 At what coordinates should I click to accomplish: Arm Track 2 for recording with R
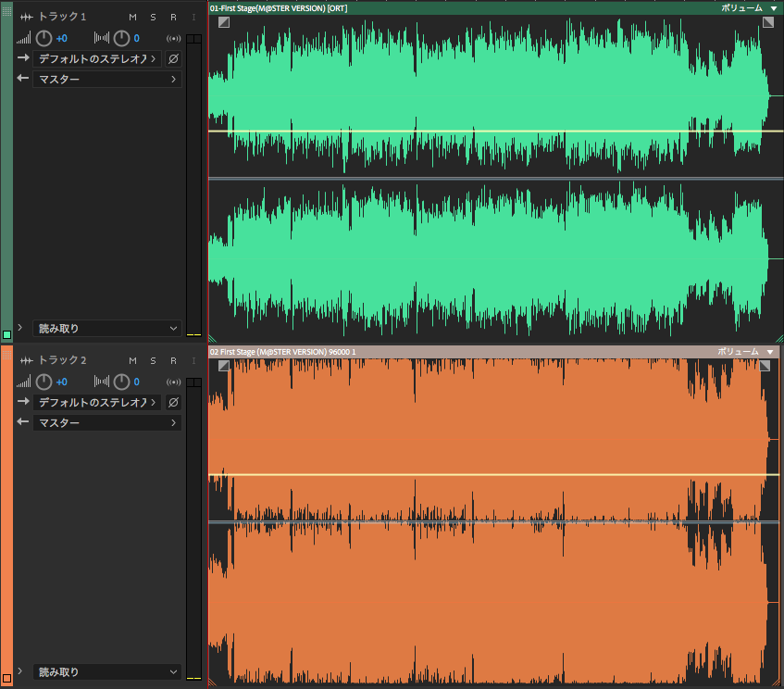coord(173,361)
